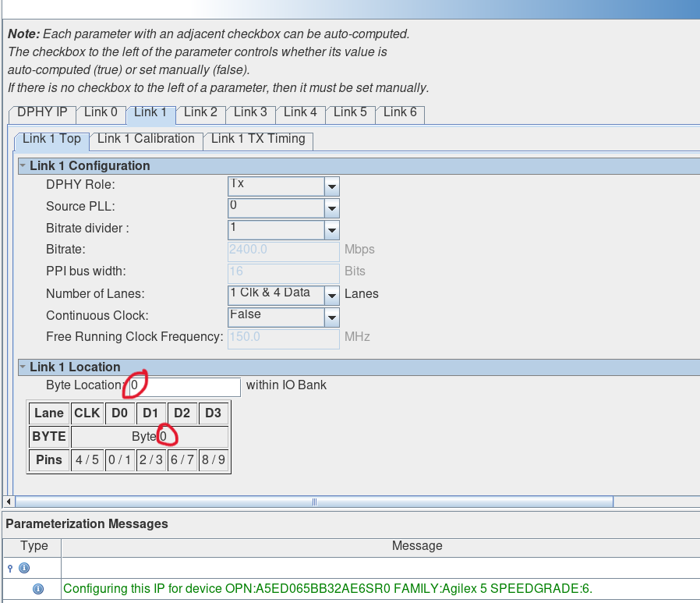Click the BYTE row header cell
The image size is (700, 603).
(x=49, y=437)
